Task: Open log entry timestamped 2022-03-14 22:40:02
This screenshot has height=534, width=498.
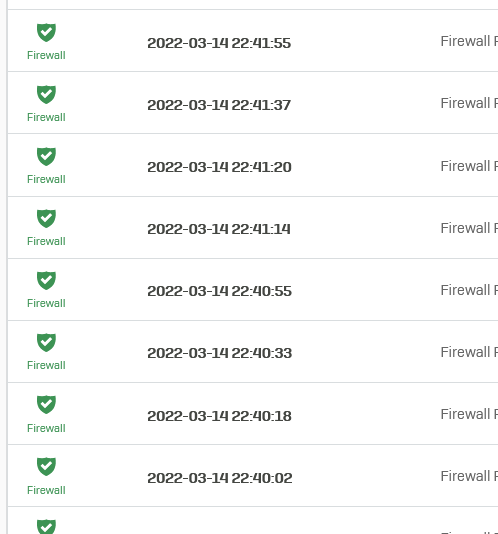Action: 220,478
